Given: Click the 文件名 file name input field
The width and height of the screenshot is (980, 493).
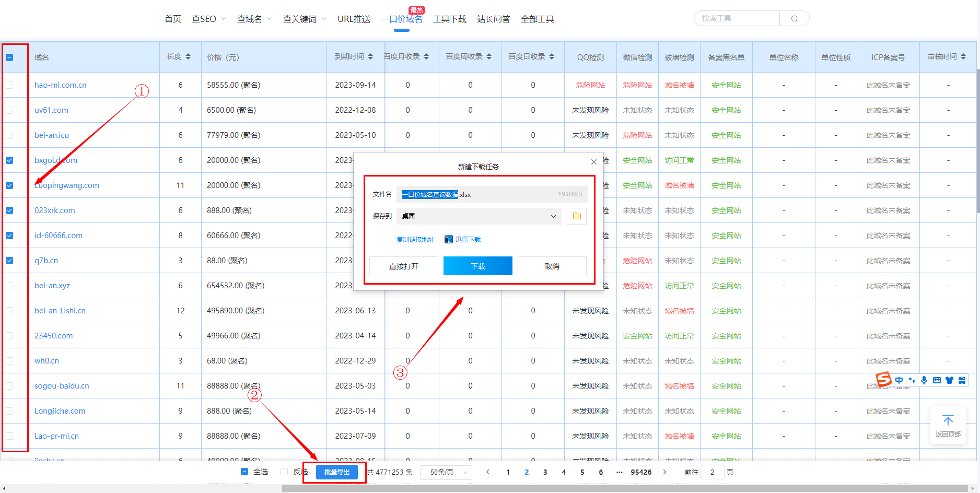Looking at the screenshot, I should tap(470, 194).
